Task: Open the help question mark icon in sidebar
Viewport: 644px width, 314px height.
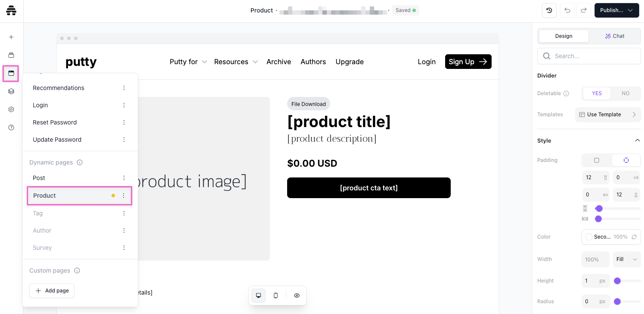Action: click(11, 127)
